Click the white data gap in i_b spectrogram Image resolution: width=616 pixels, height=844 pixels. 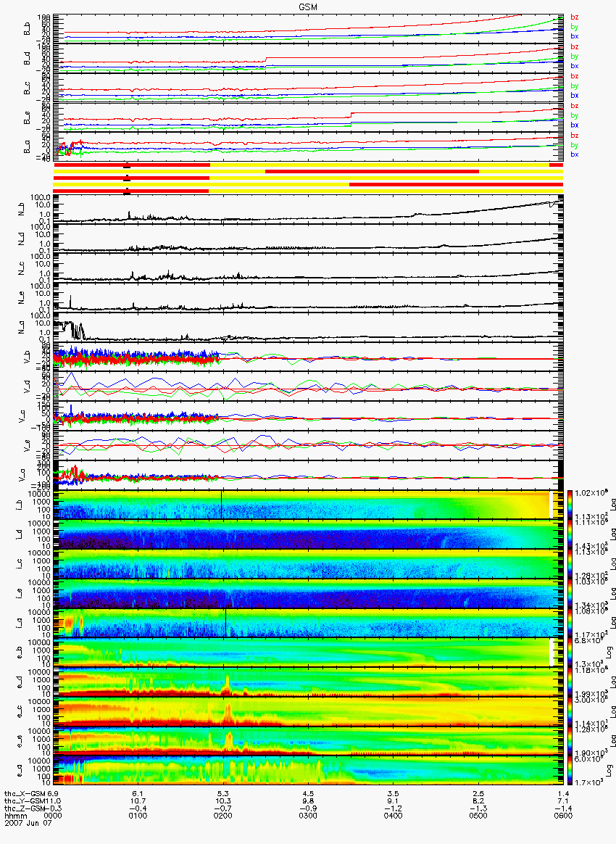[551, 505]
